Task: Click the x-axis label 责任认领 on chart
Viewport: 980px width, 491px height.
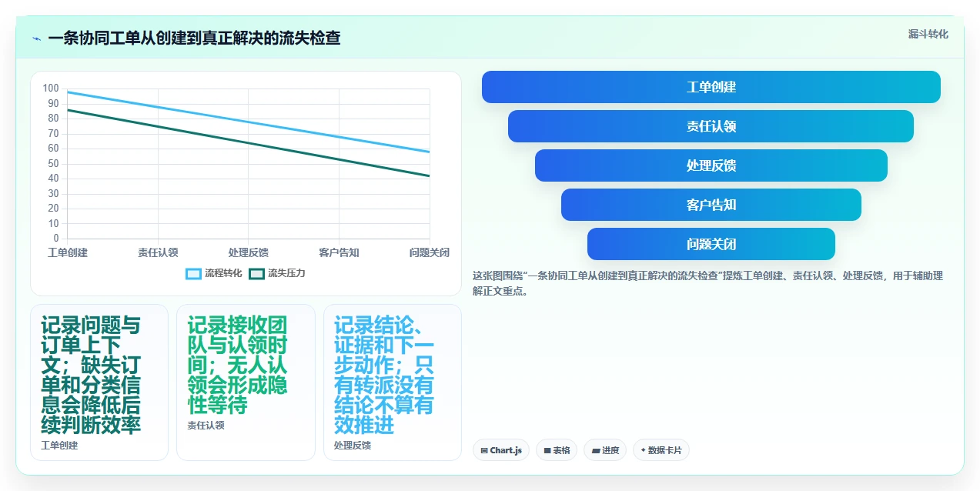Action: pyautogui.click(x=158, y=252)
